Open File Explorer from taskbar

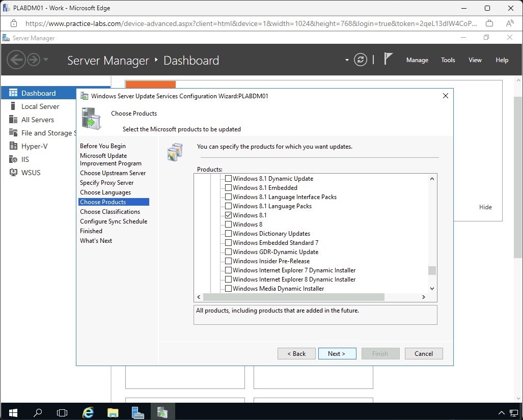point(113,413)
